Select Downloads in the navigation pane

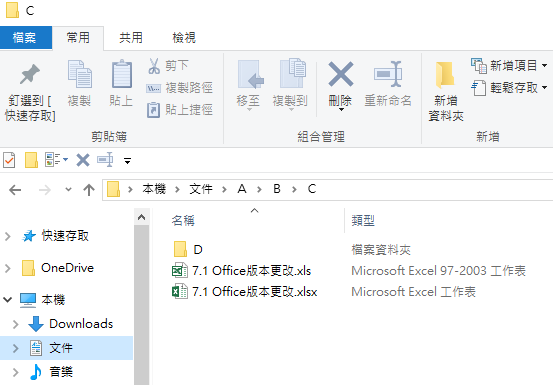(x=81, y=324)
